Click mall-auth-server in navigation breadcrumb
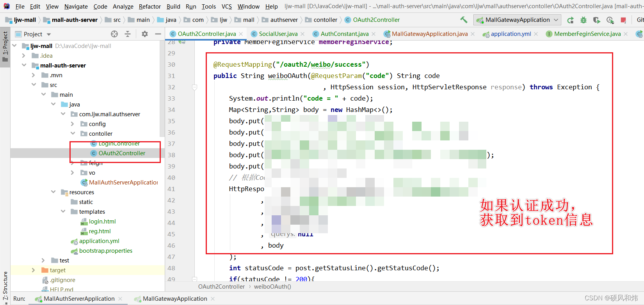Image resolution: width=644 pixels, height=305 pixels. pos(75,20)
